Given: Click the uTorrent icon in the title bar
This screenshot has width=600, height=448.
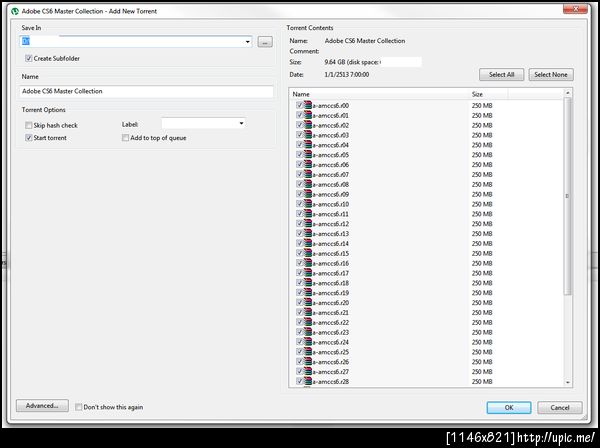Looking at the screenshot, I should 15,11.
